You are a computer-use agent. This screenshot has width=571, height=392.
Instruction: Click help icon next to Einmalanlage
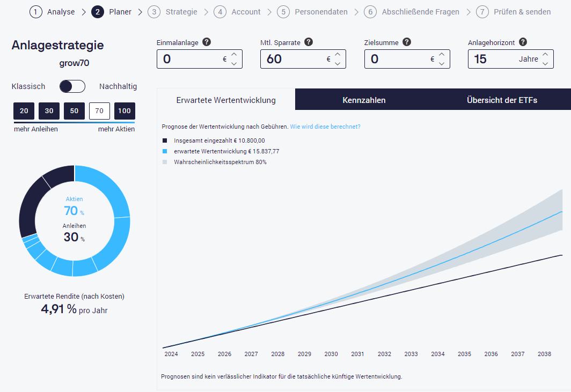(x=207, y=42)
